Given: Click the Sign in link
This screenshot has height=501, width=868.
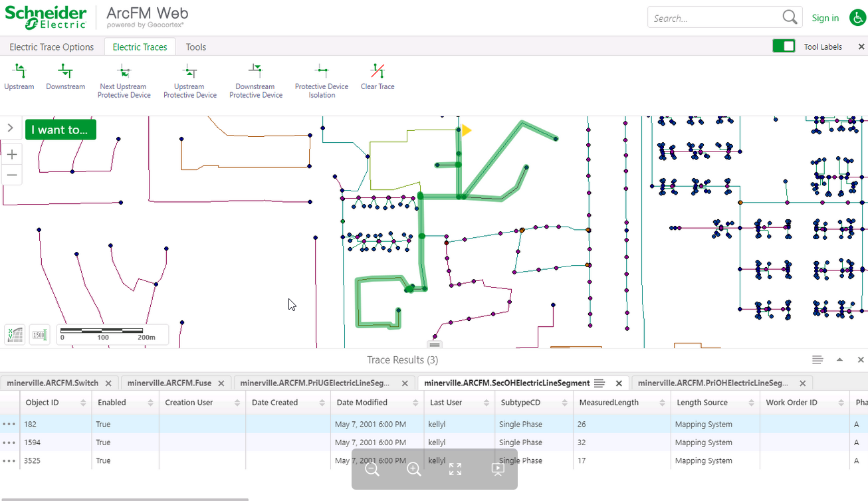Looking at the screenshot, I should 825,17.
